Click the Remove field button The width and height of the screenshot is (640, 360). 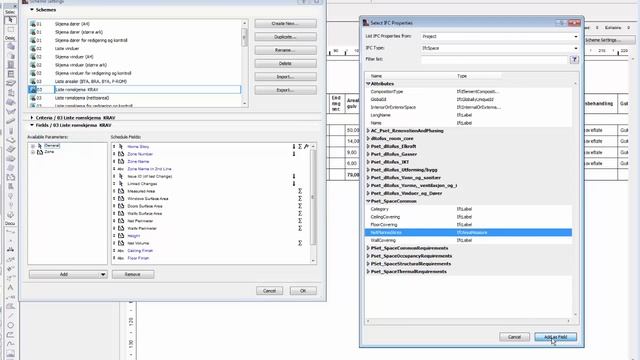click(133, 274)
